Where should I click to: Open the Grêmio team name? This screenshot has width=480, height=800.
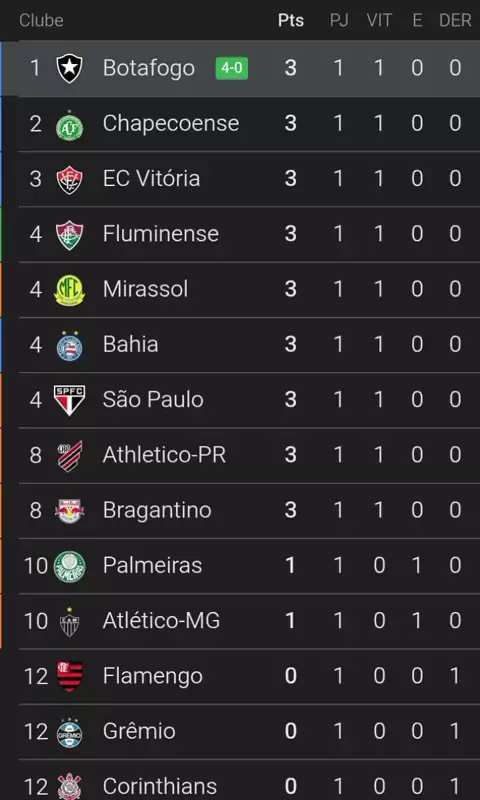139,731
